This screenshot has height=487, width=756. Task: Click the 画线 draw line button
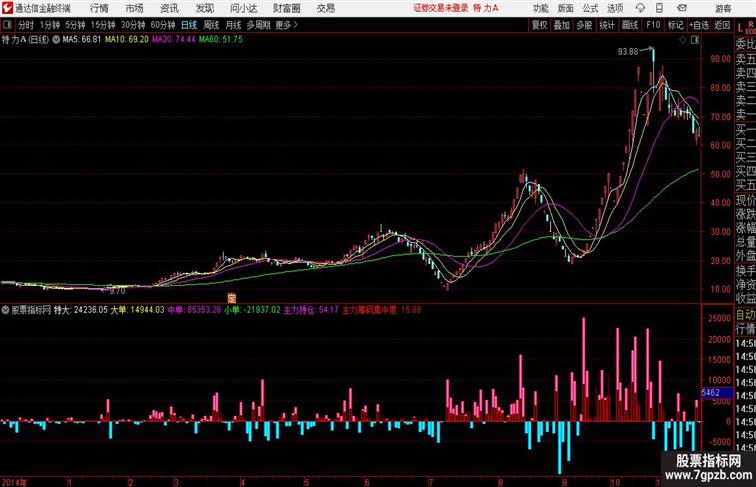point(630,25)
